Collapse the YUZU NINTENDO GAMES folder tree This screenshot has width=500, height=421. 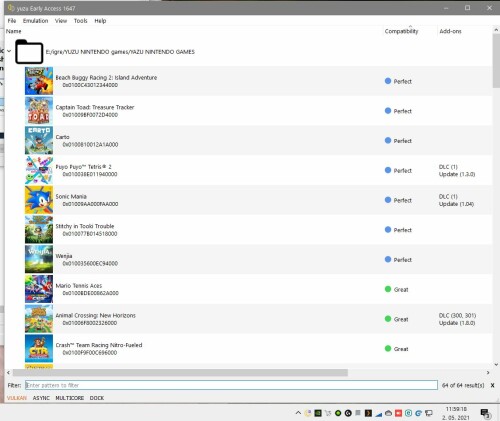[9, 51]
